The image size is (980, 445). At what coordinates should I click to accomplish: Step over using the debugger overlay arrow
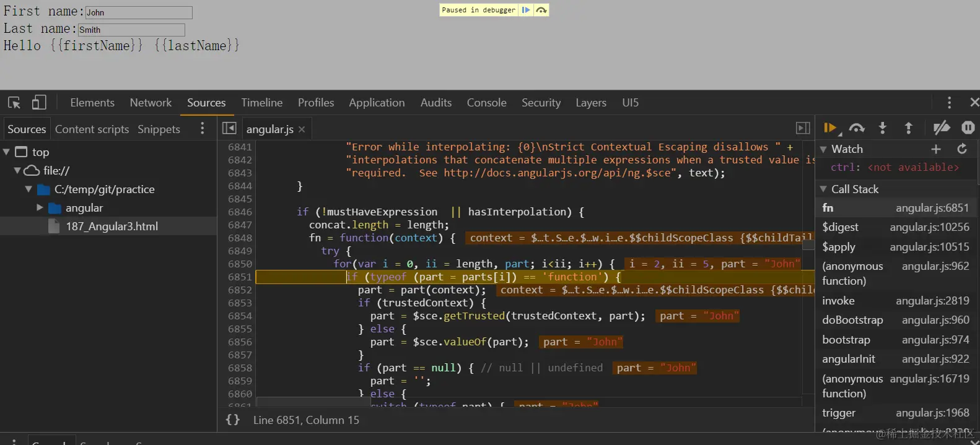541,10
